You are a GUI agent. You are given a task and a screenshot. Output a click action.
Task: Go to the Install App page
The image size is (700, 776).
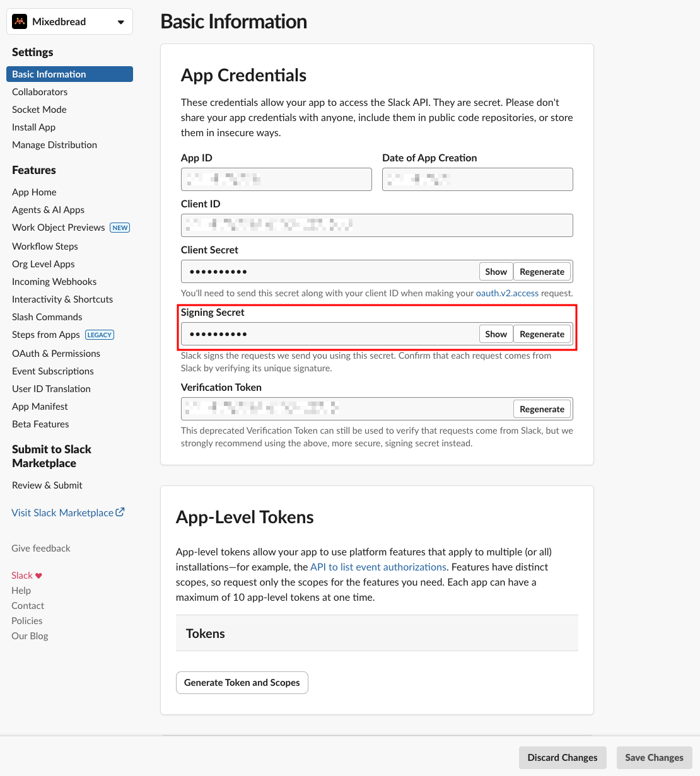point(33,127)
